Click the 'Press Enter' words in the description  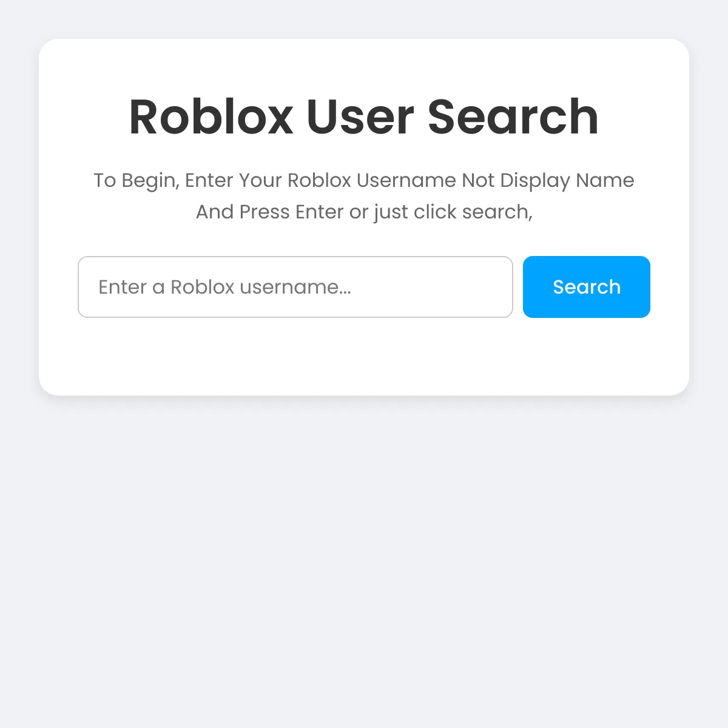[x=291, y=212]
